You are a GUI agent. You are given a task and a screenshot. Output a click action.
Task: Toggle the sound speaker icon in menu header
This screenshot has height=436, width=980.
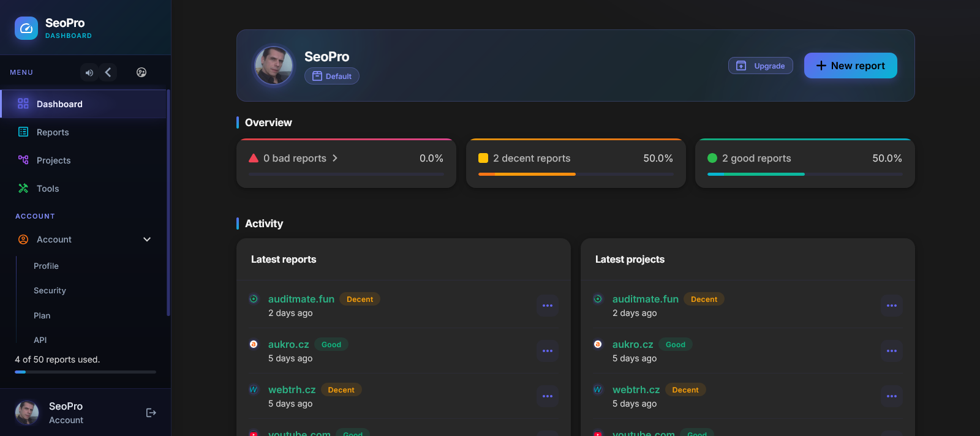[89, 72]
